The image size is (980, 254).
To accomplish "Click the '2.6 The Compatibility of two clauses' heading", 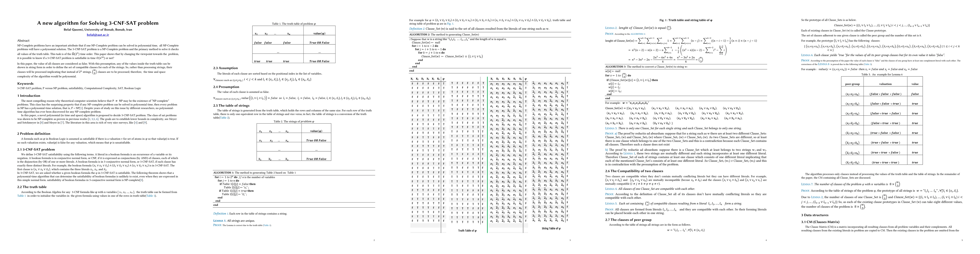I will [x=634, y=171].
